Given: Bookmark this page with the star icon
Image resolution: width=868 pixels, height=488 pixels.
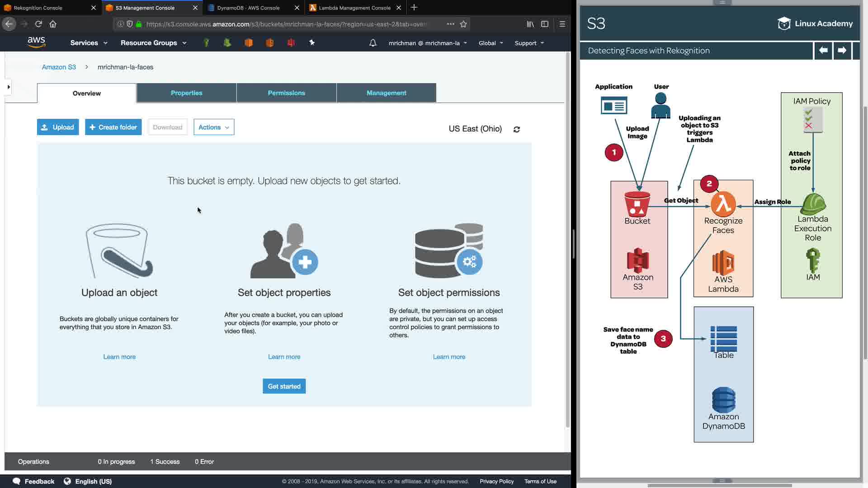Looking at the screenshot, I should (x=463, y=24).
